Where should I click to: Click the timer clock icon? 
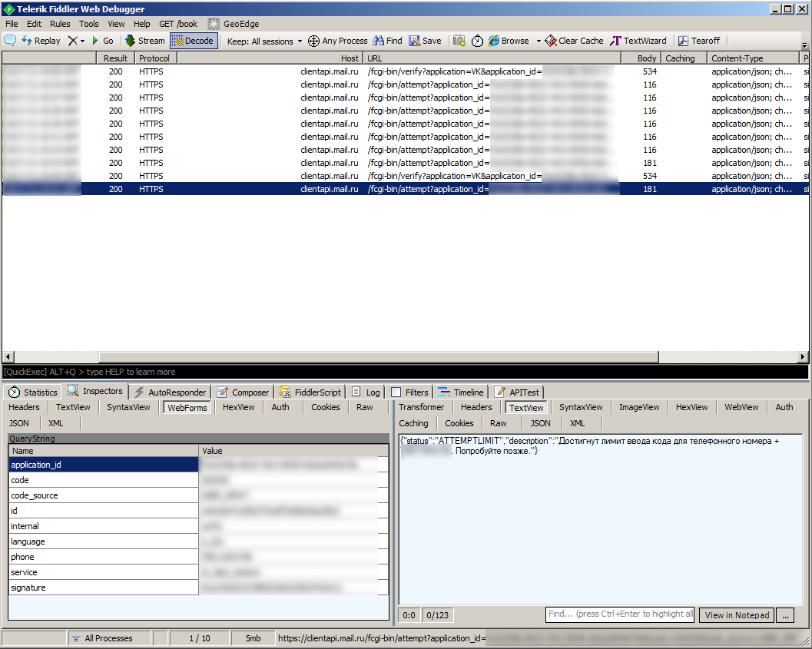click(478, 41)
